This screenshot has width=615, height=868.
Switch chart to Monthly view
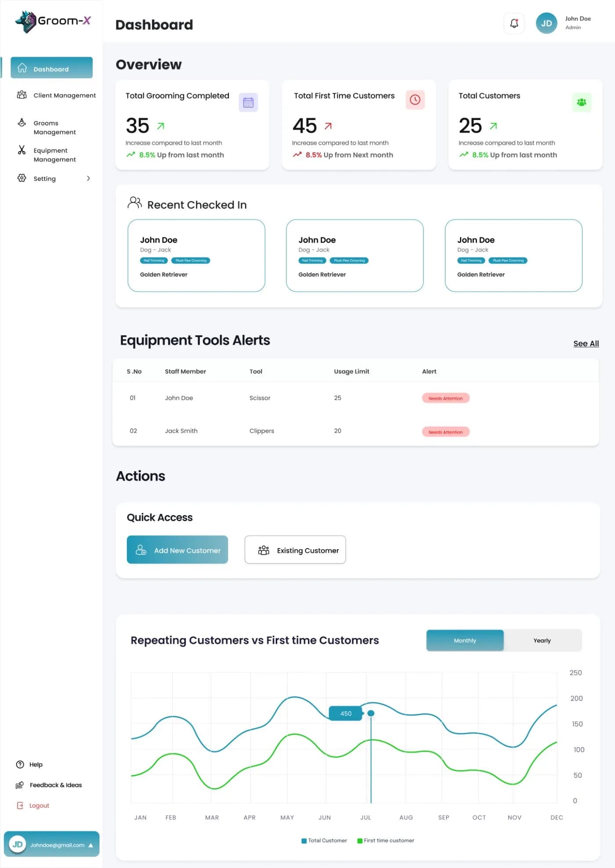[465, 640]
